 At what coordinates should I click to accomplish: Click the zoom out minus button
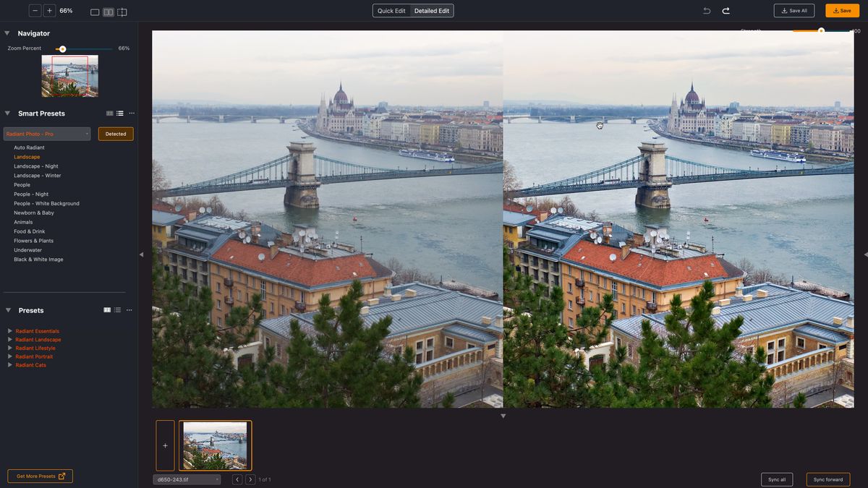click(34, 11)
